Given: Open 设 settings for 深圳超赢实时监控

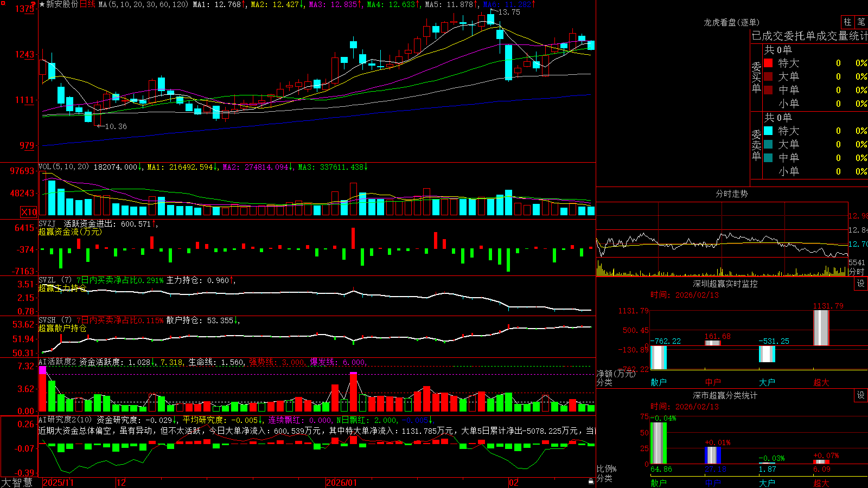Looking at the screenshot, I should (x=861, y=284).
